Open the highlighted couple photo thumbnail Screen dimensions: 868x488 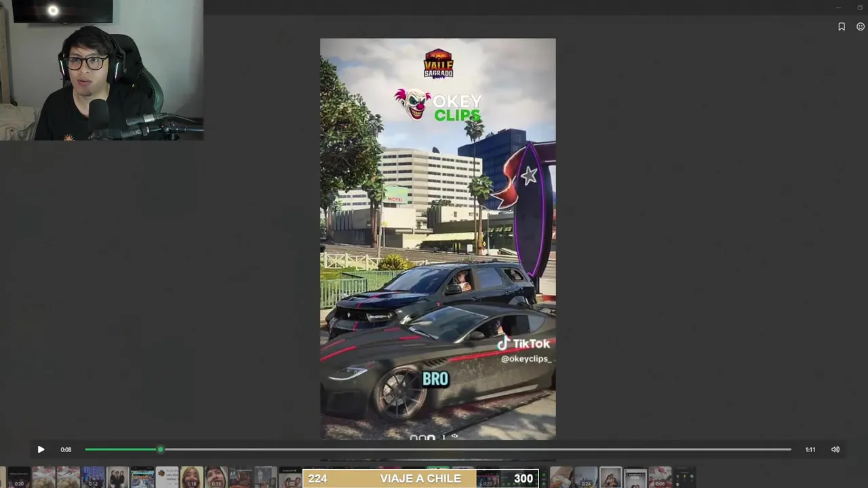[610, 477]
